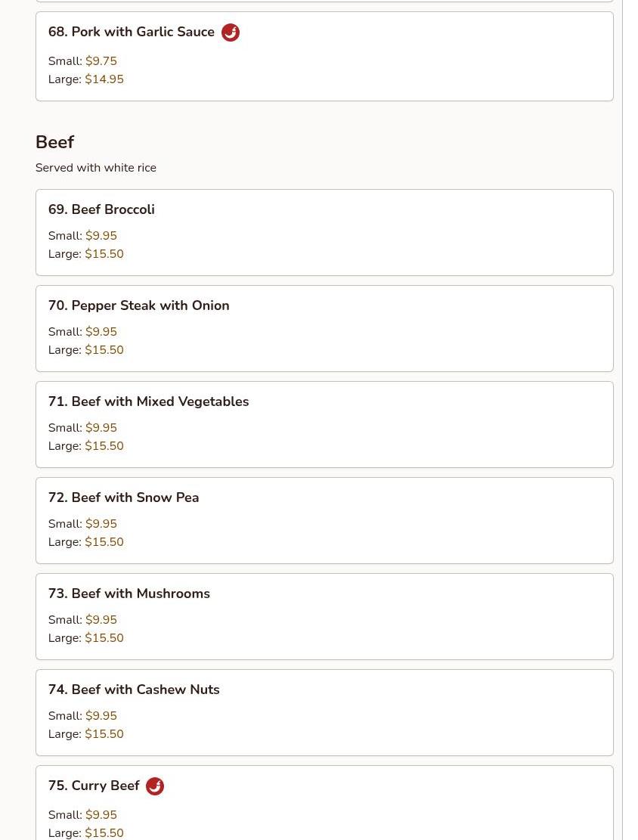Select 73. Beef with Mushrooms title
The height and width of the screenshot is (840, 638).
pos(129,594)
